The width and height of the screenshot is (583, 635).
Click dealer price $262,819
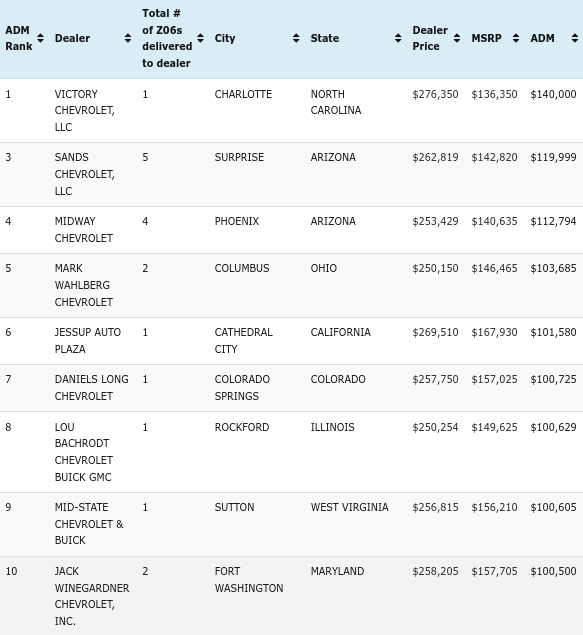[435, 157]
